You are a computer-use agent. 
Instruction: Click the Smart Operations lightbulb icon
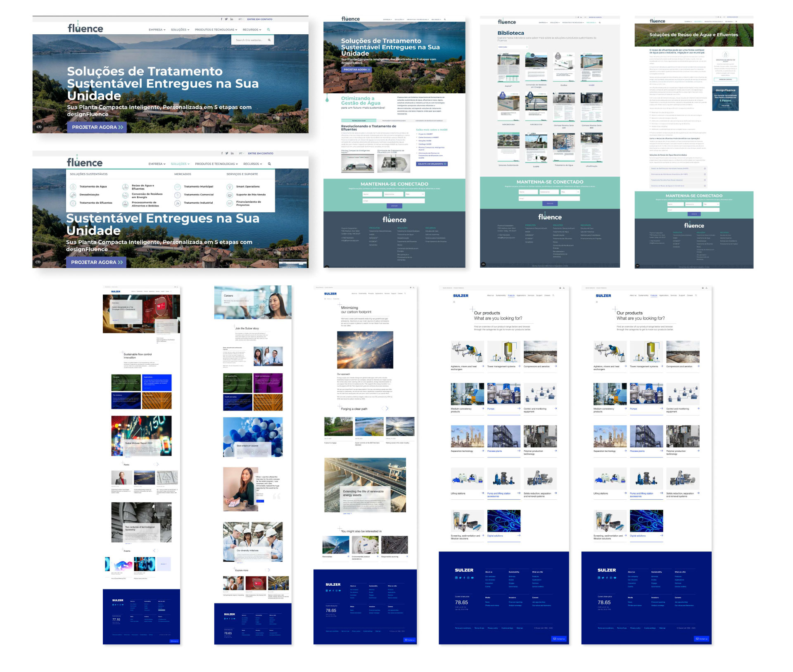[x=230, y=186]
